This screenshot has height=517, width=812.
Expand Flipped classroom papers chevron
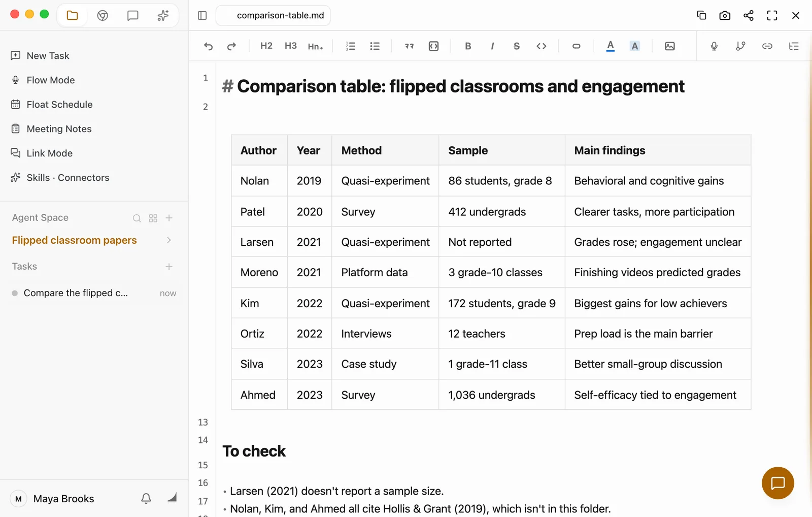coord(169,240)
